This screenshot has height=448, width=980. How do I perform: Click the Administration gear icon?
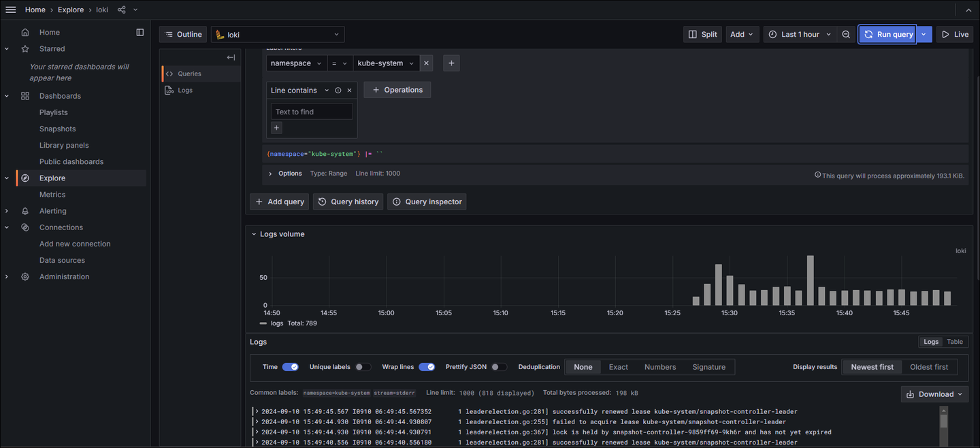(x=25, y=276)
